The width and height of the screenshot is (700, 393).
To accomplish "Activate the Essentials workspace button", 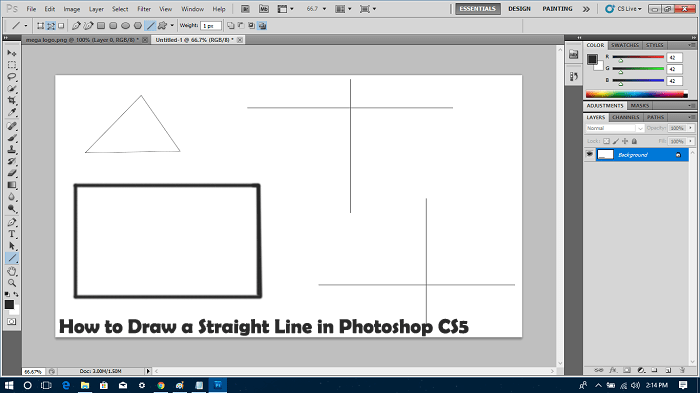I will 478,8.
